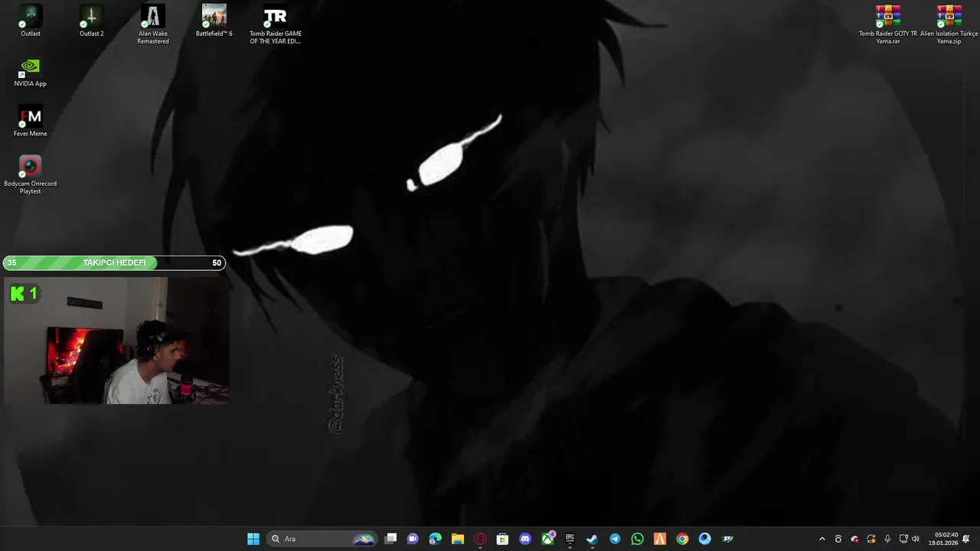The image size is (980, 551).
Task: Launch Google Chrome from the taskbar
Action: 682,539
